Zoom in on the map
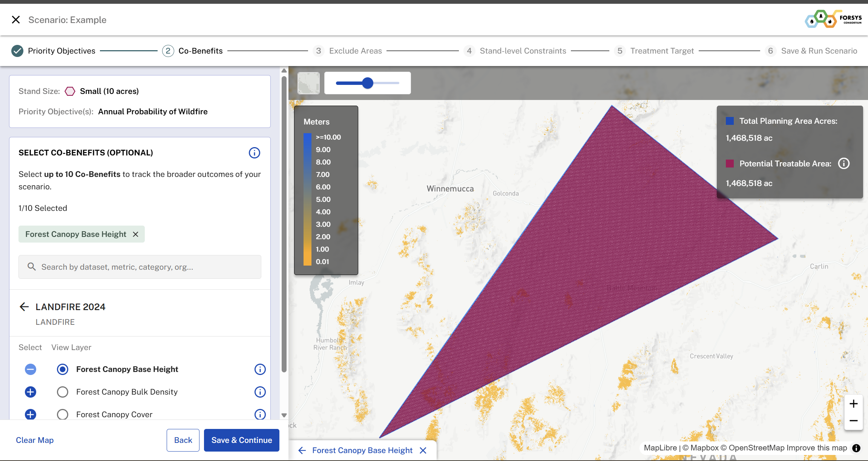 coord(853,404)
